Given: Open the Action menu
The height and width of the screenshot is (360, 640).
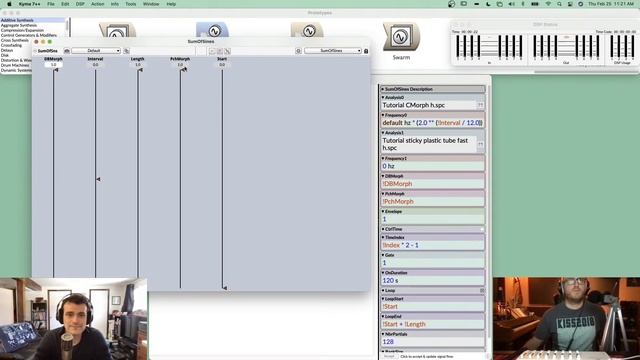Looking at the screenshot, I should [98, 4].
